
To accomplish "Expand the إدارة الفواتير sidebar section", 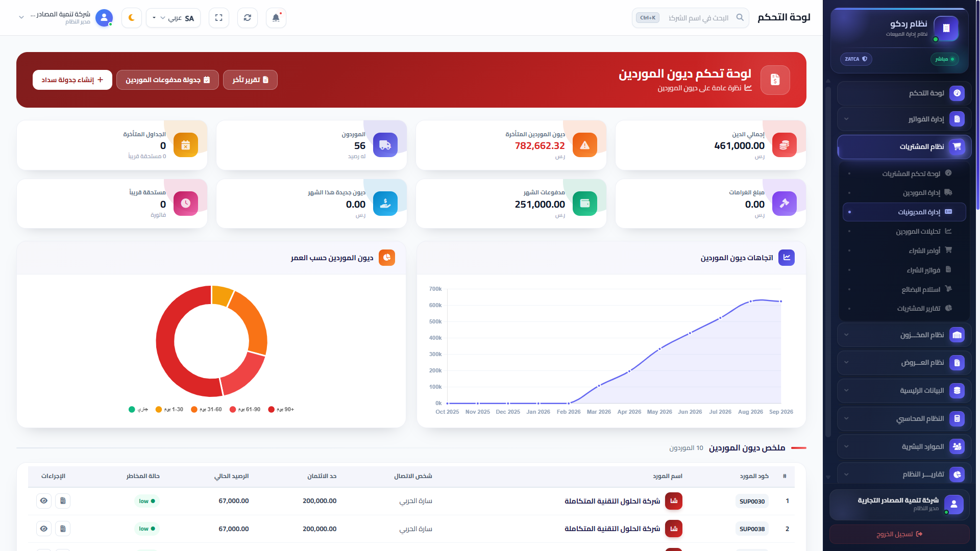I will click(x=904, y=119).
